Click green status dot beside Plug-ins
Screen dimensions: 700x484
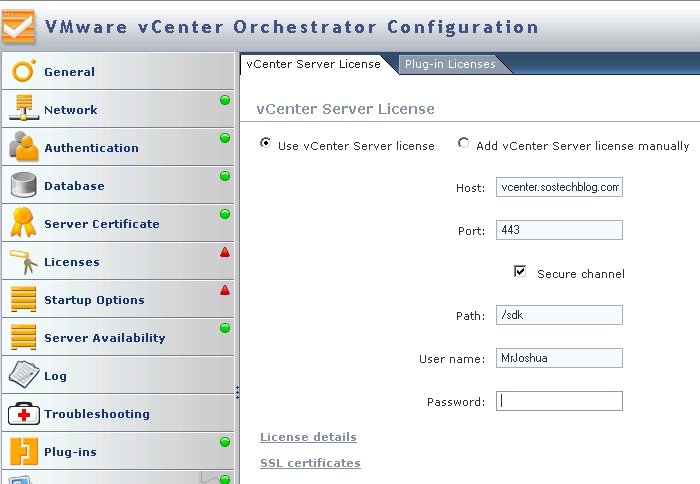click(225, 442)
